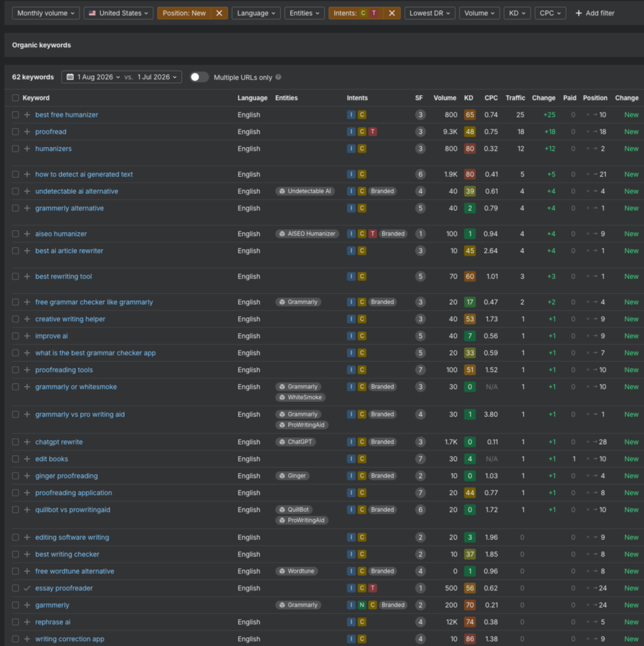Open the grammarly vs pro writing aid link
Screen dimensions: 644x646
(80, 414)
